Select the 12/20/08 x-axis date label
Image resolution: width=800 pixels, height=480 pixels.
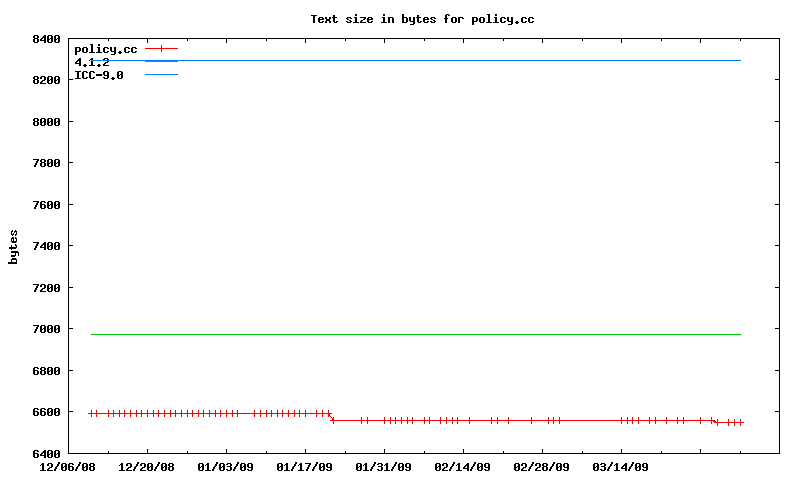[x=146, y=467]
